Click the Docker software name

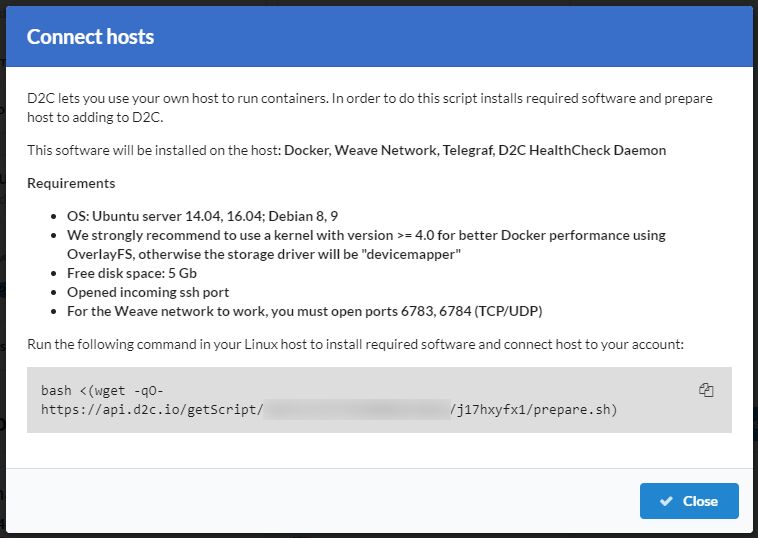305,150
